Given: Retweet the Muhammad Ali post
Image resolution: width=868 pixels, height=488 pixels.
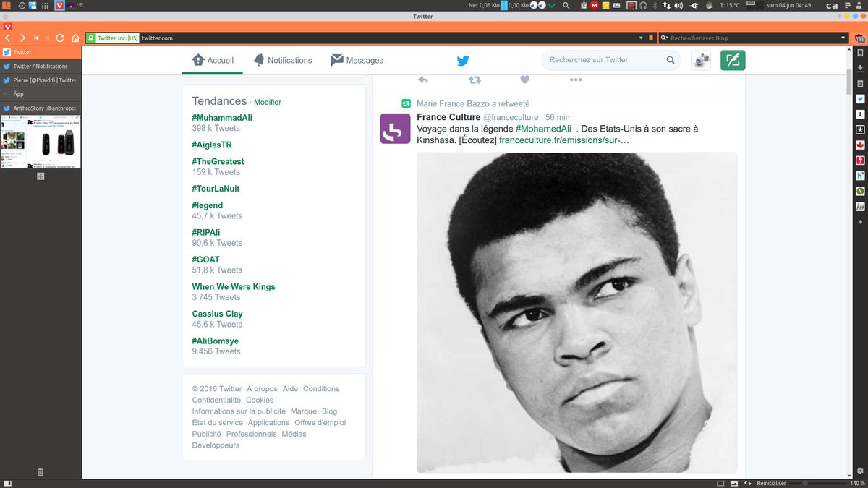Looking at the screenshot, I should click(474, 80).
